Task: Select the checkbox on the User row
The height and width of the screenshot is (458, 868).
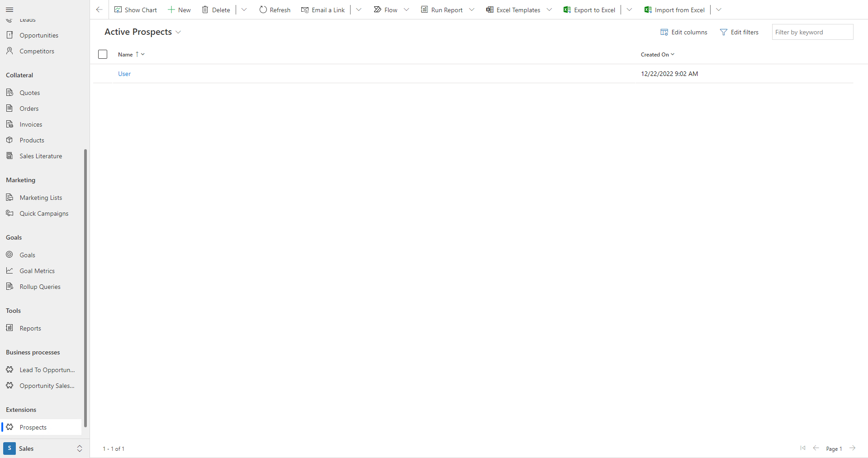Action: pyautogui.click(x=103, y=73)
